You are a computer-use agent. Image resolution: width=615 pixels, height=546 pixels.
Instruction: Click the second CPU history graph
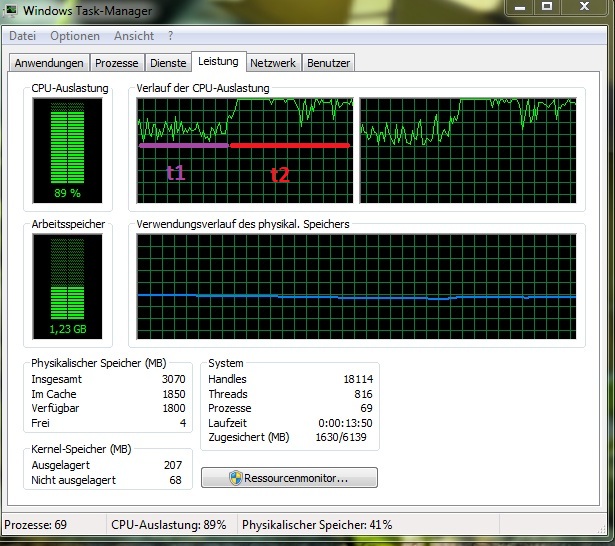pyautogui.click(x=468, y=151)
